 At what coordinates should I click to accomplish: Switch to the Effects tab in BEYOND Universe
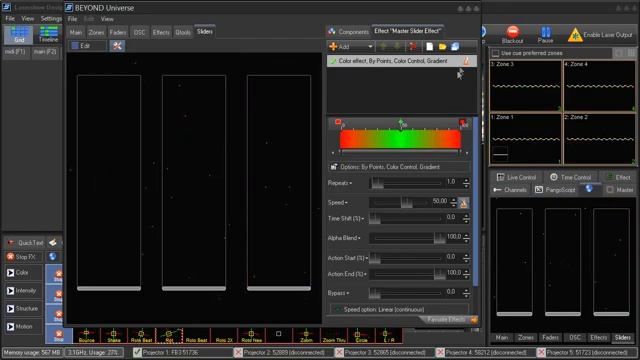[x=161, y=33]
